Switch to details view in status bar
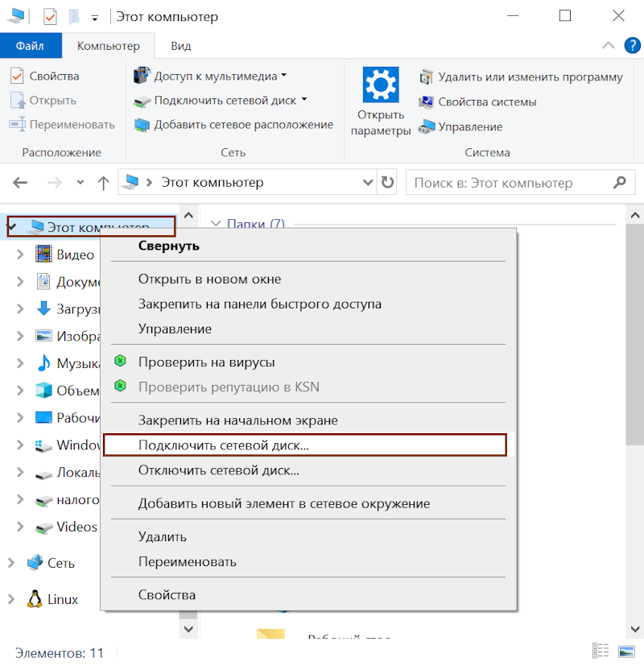The height and width of the screenshot is (666, 644). click(x=601, y=651)
